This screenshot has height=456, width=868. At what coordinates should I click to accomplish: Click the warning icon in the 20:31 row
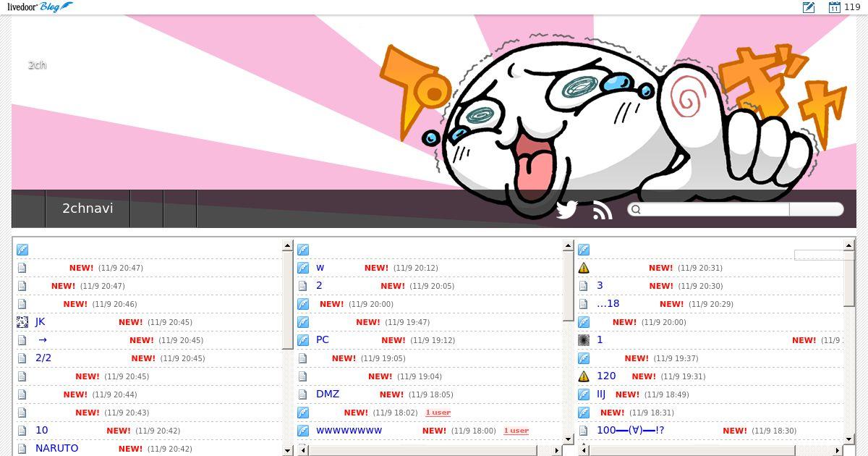[x=584, y=268]
